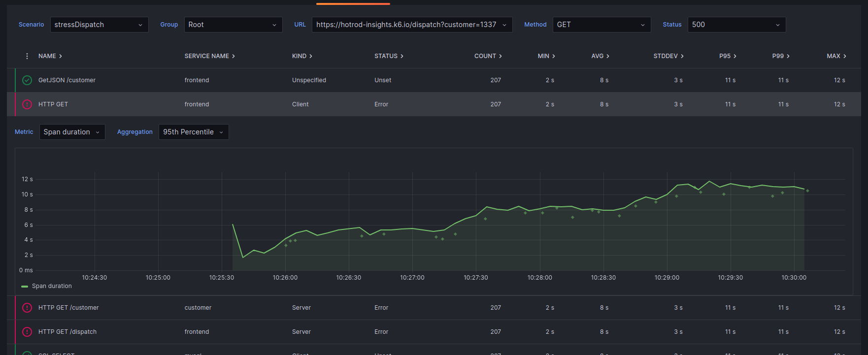The image size is (868, 355).
Task: Open the Method dropdown set to GET
Action: pos(601,25)
